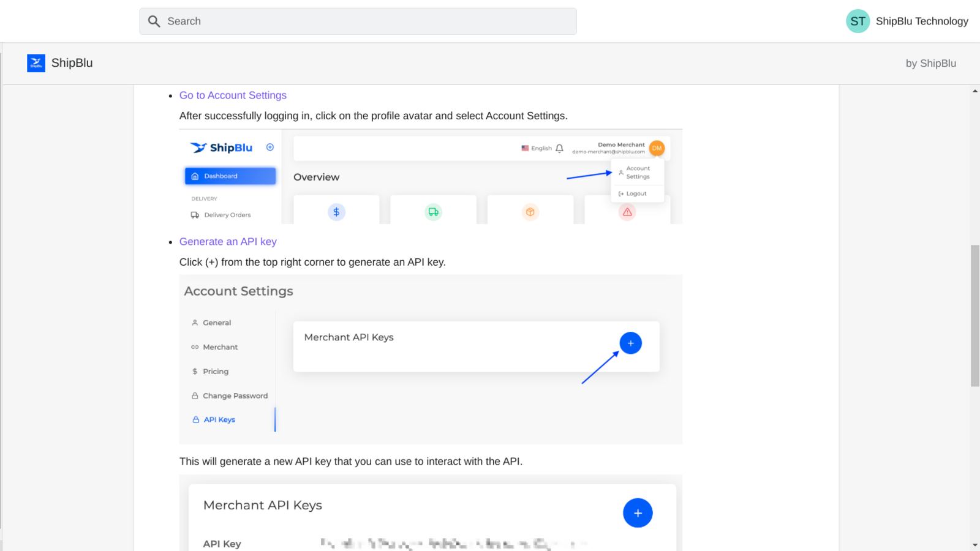
Task: Click the Demo Merchant name in the screenshot
Action: 621,145
